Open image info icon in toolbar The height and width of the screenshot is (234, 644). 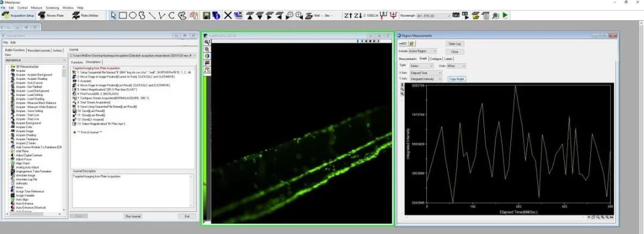pyautogui.click(x=216, y=15)
